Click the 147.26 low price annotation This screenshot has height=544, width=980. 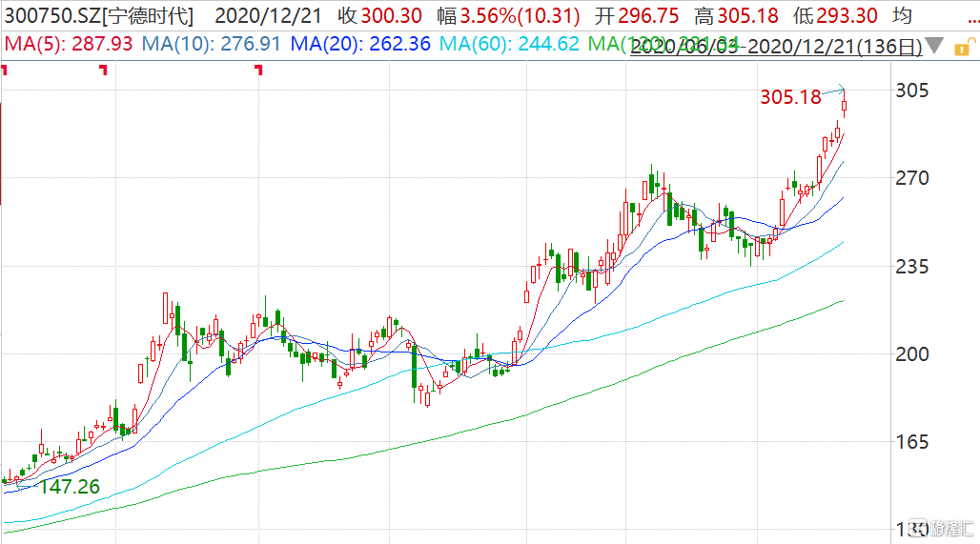tap(70, 487)
